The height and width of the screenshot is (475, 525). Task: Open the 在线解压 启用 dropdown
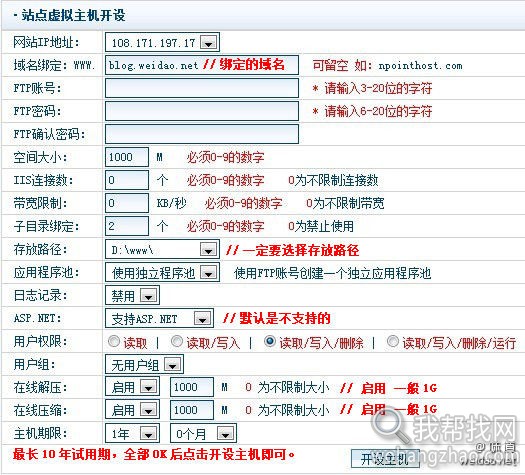pyautogui.click(x=132, y=387)
